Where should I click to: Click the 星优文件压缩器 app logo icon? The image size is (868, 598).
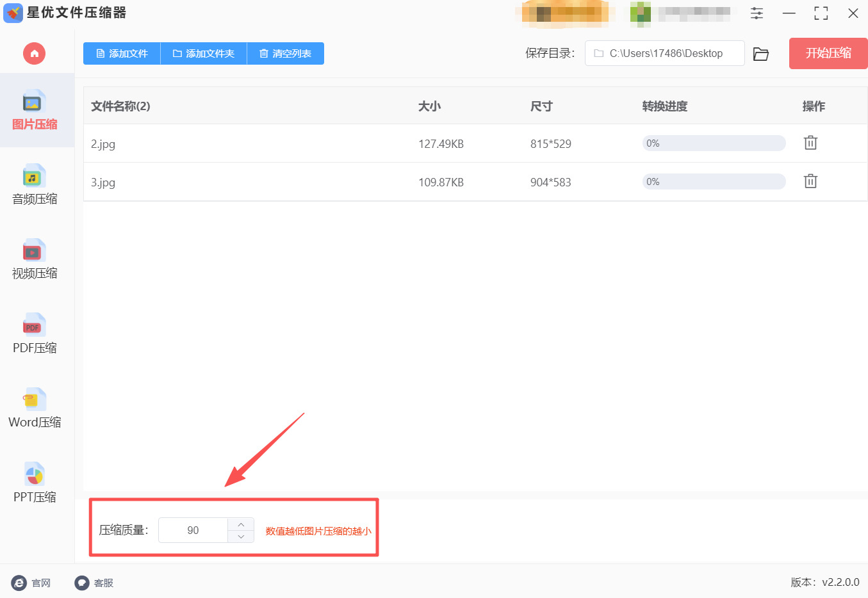click(x=13, y=13)
